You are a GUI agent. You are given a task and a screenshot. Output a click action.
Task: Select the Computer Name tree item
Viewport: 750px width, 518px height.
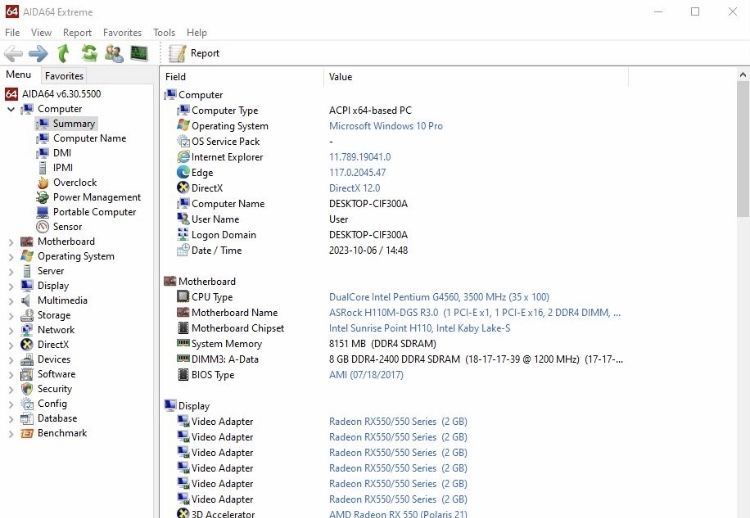(x=89, y=138)
